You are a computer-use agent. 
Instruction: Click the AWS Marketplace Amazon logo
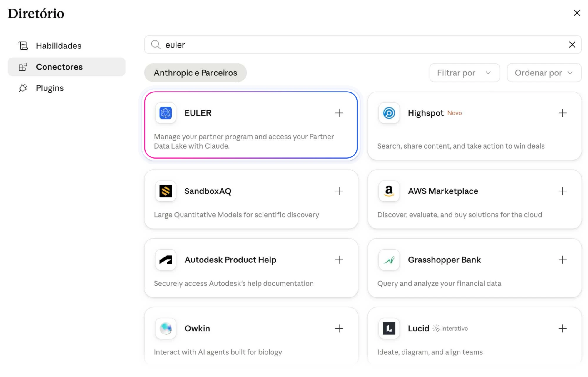389,191
